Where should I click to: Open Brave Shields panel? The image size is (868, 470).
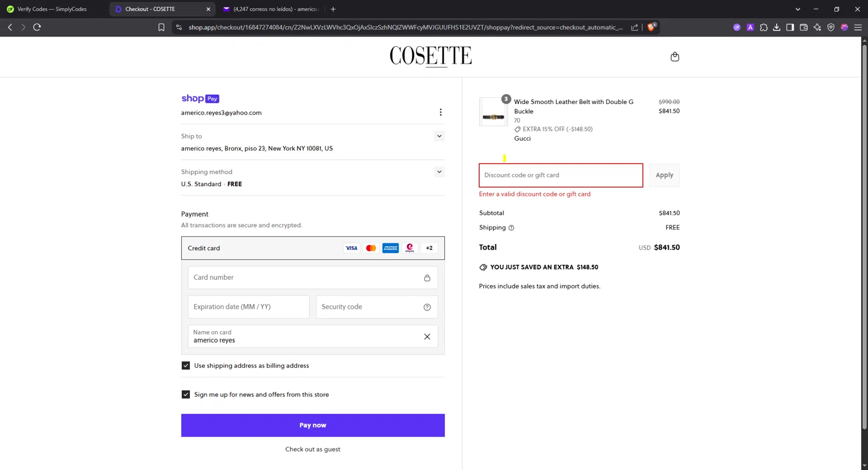pyautogui.click(x=652, y=27)
